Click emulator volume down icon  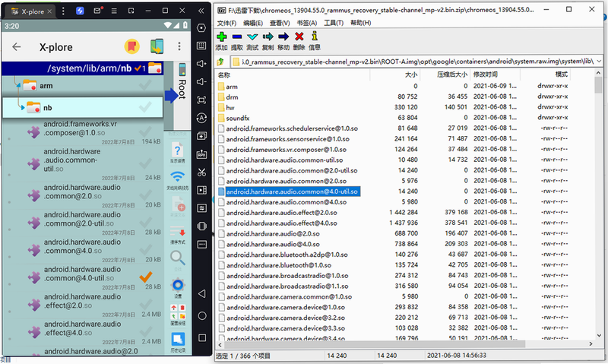tap(201, 81)
